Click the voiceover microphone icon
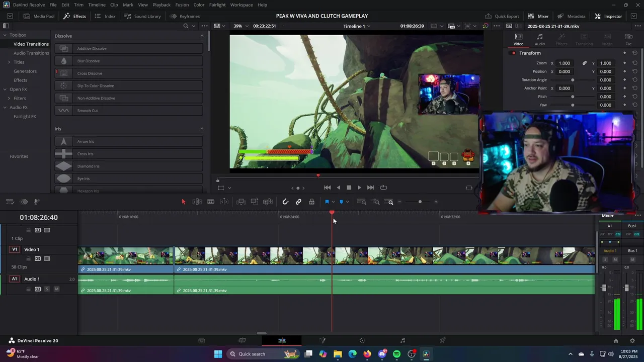Image resolution: width=644 pixels, height=362 pixels. pyautogui.click(x=37, y=202)
